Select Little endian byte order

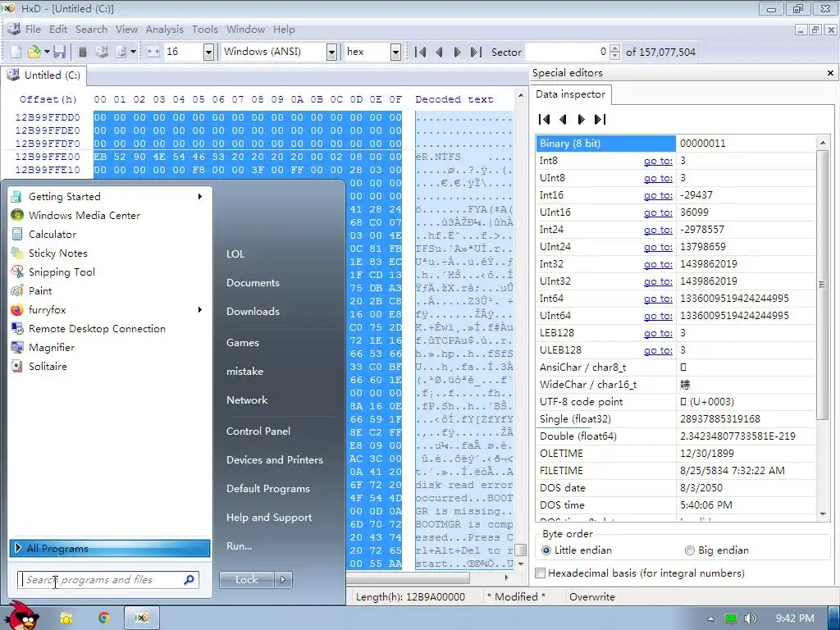coord(577,550)
